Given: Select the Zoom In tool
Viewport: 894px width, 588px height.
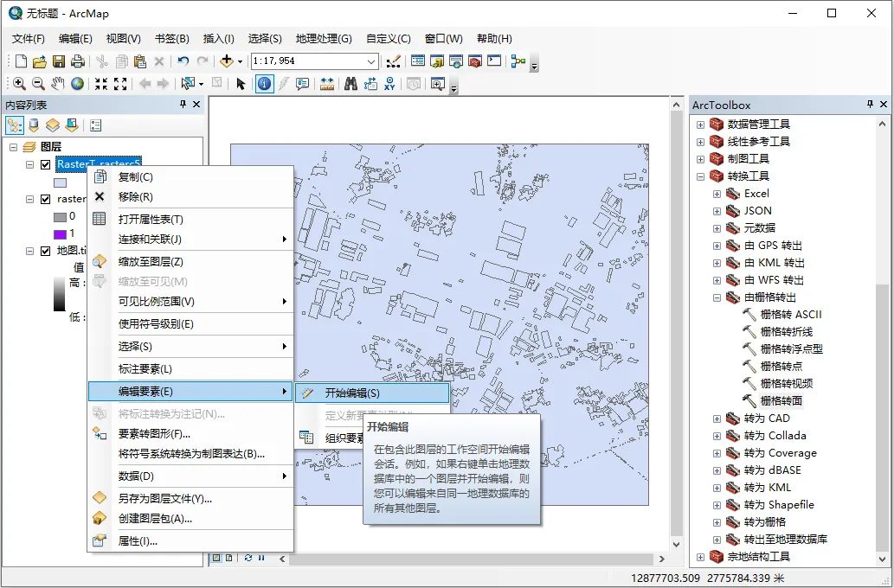Looking at the screenshot, I should pos(19,84).
